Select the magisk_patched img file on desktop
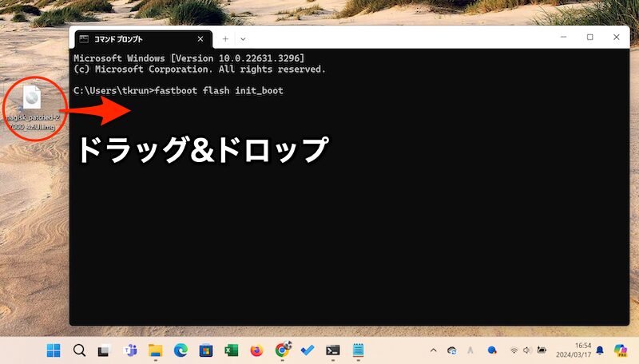 click(x=31, y=99)
